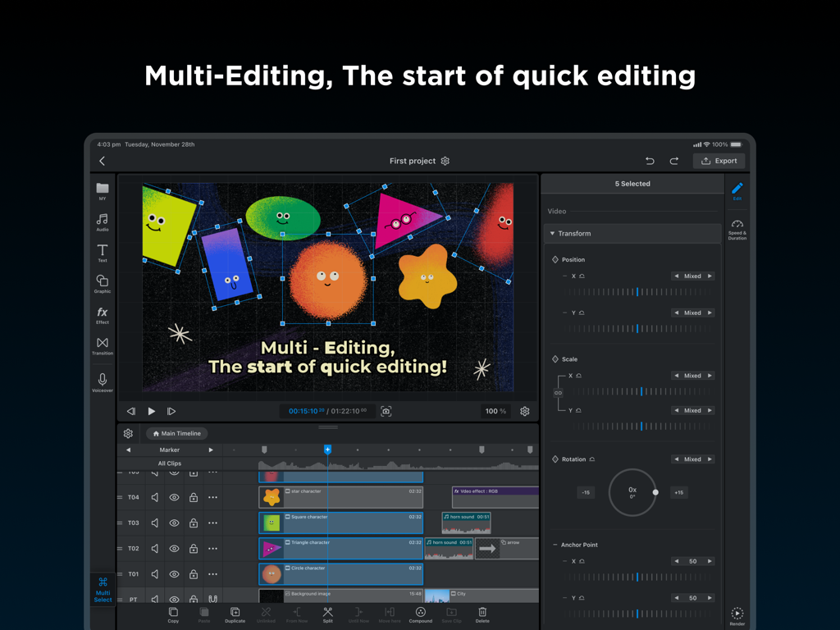The height and width of the screenshot is (630, 840).
Task: Switch to the Main Timeline tab
Action: [176, 433]
